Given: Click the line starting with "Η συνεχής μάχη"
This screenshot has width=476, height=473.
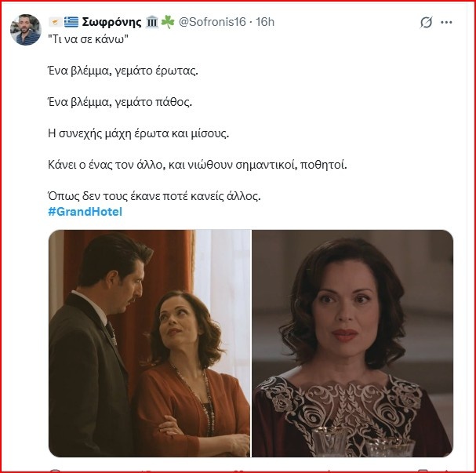Looking at the screenshot, I should click(138, 133).
